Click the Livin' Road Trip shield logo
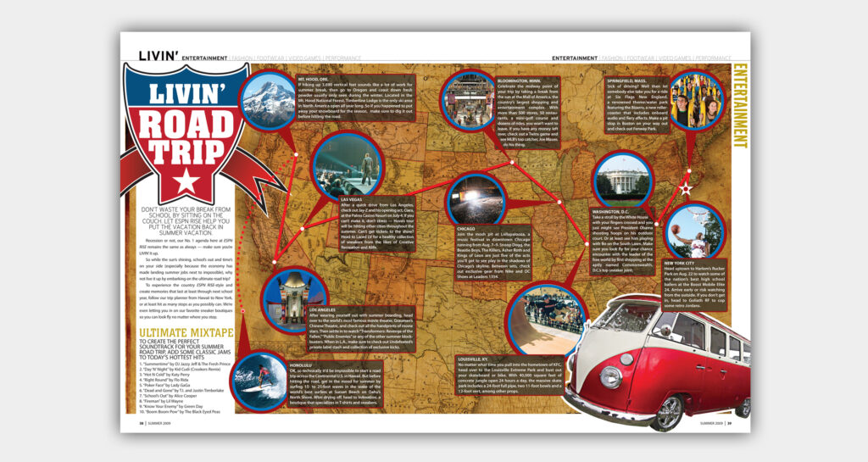This screenshot has height=462, width=868. coord(186,133)
